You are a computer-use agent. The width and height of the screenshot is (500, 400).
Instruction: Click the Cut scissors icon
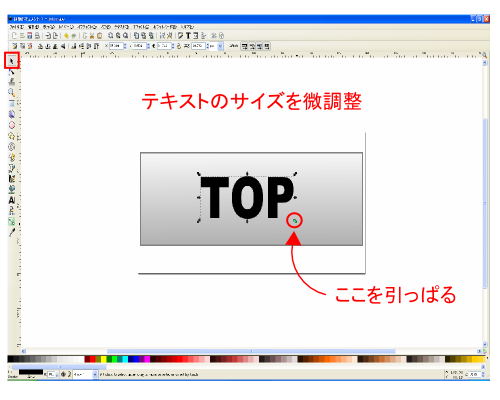point(92,36)
